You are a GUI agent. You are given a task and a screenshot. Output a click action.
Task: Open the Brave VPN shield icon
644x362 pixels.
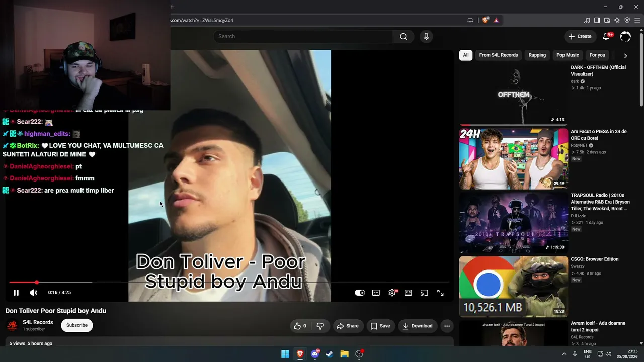pos(627,20)
